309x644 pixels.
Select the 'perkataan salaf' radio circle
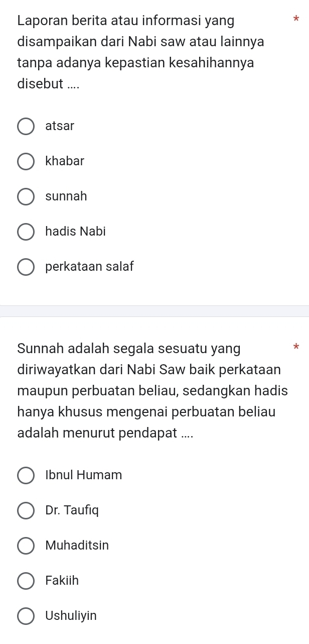pos(26,267)
